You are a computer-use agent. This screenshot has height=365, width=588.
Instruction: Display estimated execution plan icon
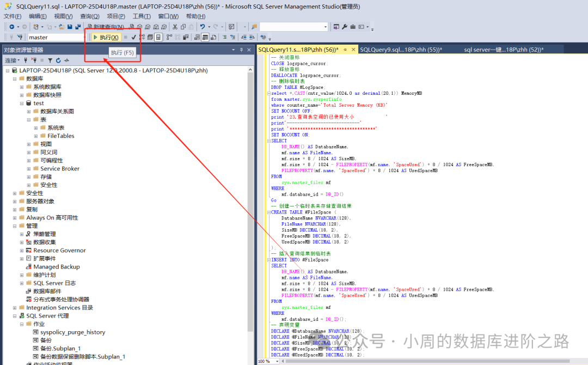click(142, 37)
